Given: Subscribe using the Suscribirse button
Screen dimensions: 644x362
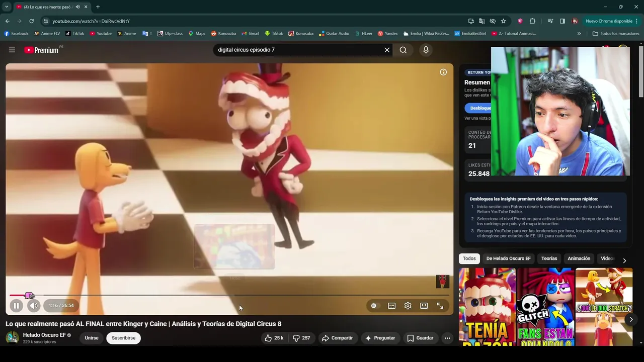Looking at the screenshot, I should point(123,338).
